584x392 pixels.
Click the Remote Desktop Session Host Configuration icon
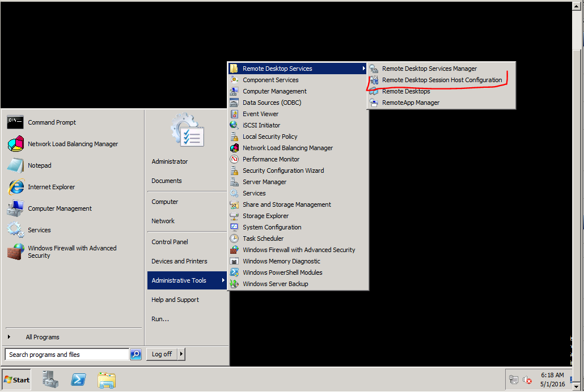[374, 80]
